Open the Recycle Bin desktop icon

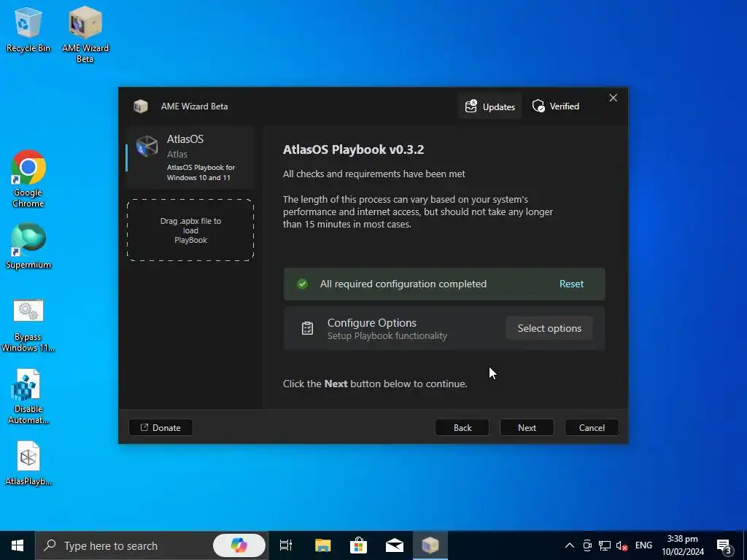point(28,29)
